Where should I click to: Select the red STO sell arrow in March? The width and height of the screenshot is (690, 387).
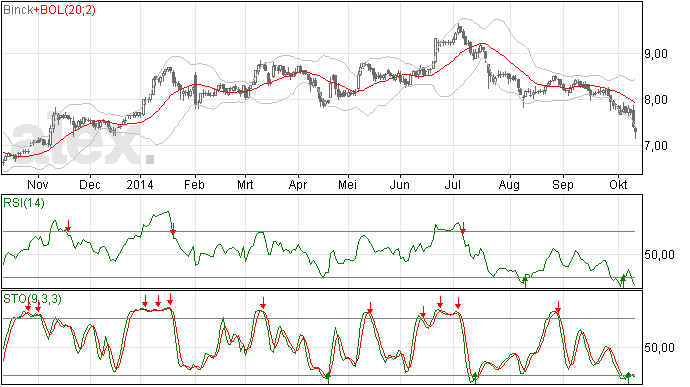263,303
